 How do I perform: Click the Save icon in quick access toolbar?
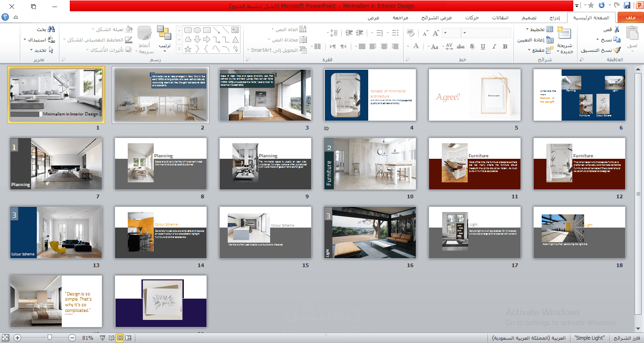pyautogui.click(x=627, y=6)
